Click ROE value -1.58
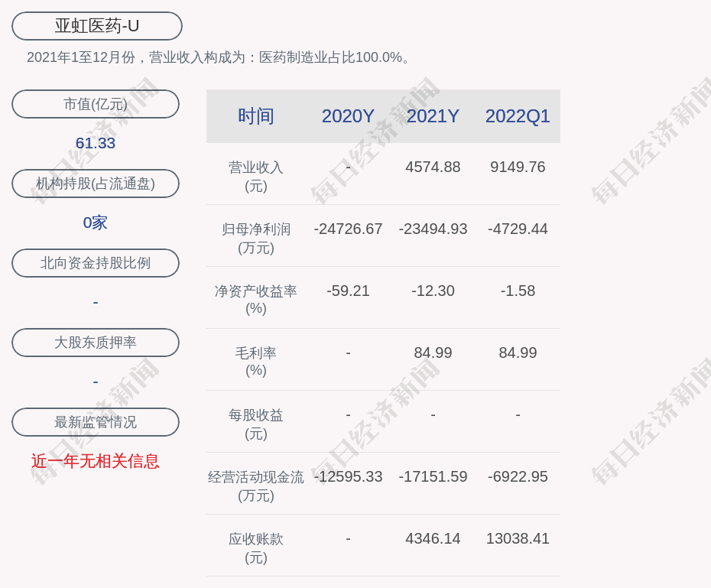 tap(518, 291)
